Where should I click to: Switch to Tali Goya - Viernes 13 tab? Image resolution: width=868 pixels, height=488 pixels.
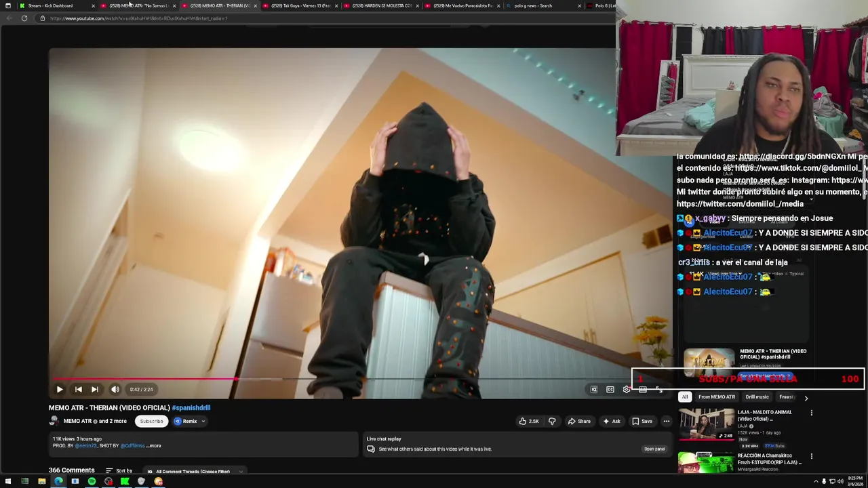[x=300, y=5]
